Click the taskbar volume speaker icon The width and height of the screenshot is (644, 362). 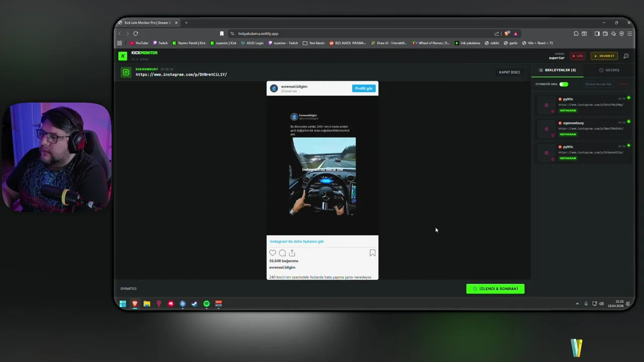pos(601,304)
